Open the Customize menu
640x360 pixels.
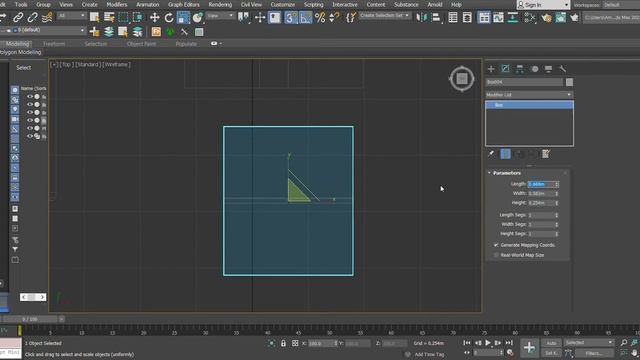(x=282, y=4)
